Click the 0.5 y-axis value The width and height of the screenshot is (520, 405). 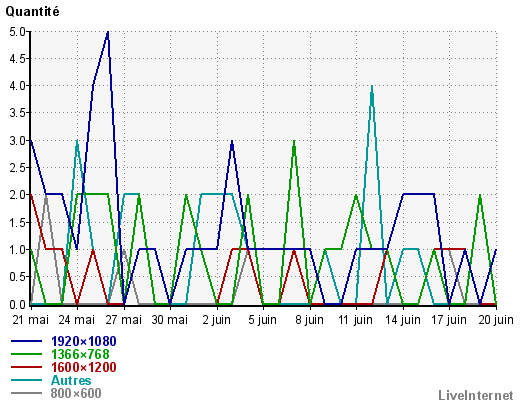pyautogui.click(x=17, y=277)
